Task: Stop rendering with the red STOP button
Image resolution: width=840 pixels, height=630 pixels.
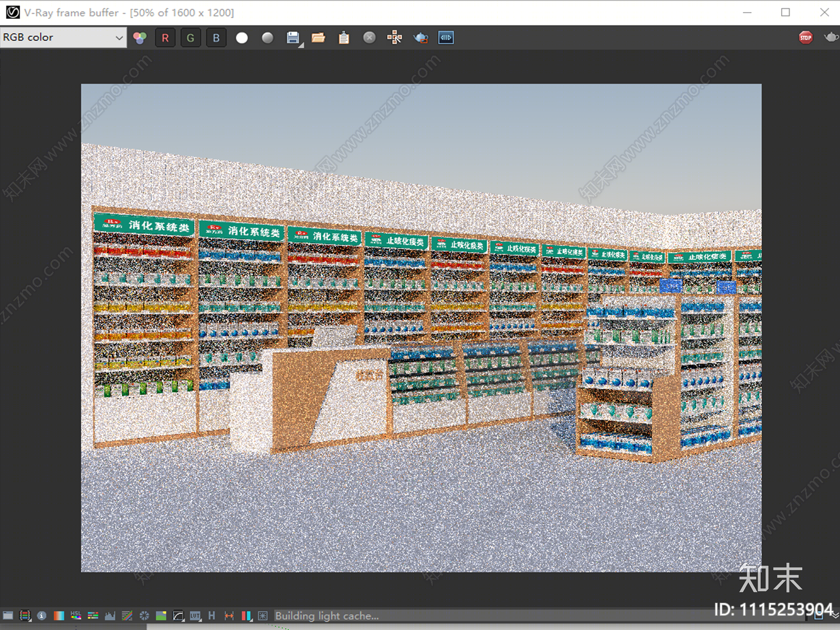Action: click(x=806, y=37)
